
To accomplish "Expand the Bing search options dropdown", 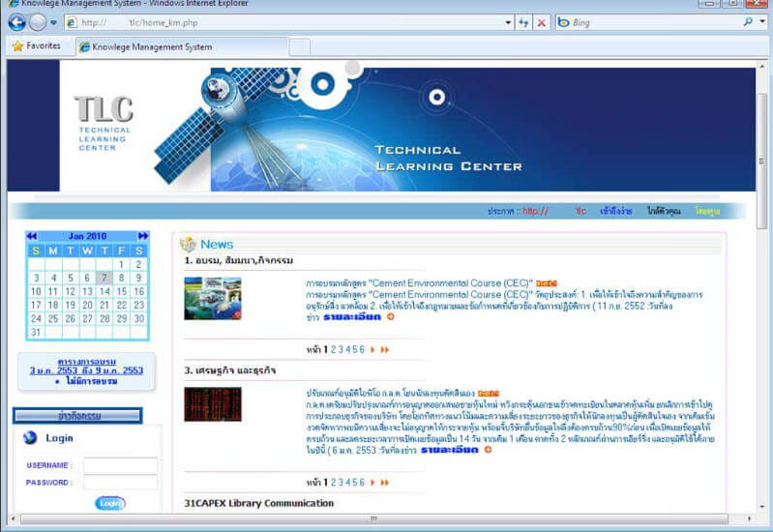I will [762, 22].
